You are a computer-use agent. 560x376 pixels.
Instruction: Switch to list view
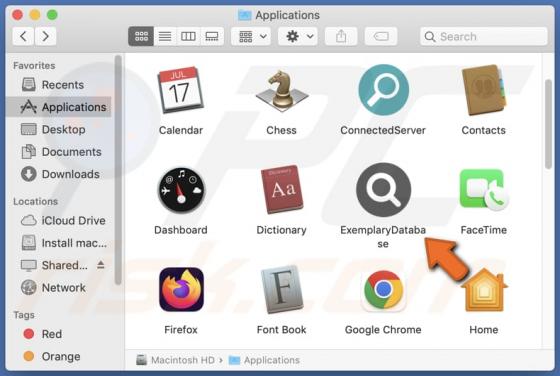coord(165,36)
